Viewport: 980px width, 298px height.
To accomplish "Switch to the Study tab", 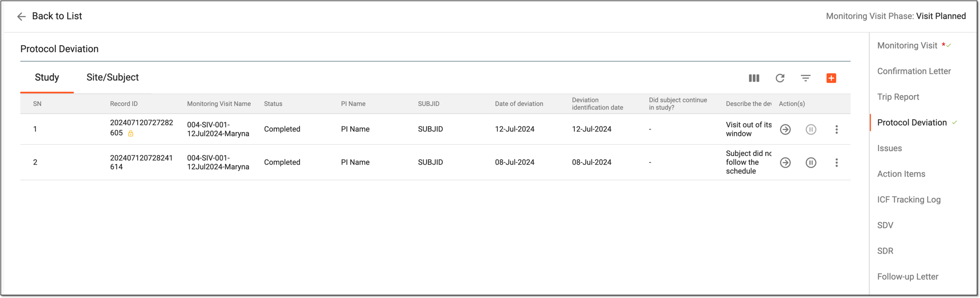I will pos(47,77).
